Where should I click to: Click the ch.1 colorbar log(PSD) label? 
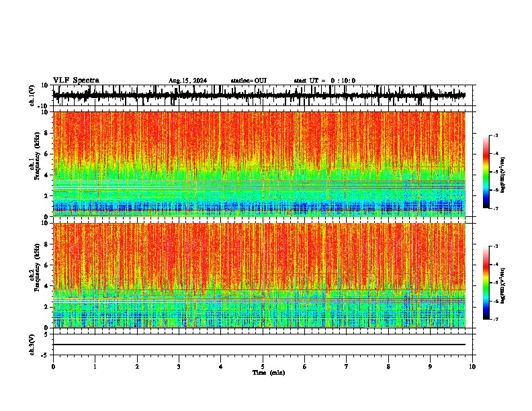pos(503,175)
